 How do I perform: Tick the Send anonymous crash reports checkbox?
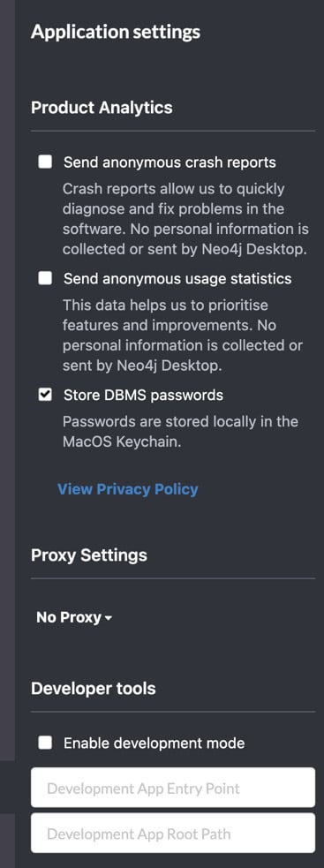(45, 162)
